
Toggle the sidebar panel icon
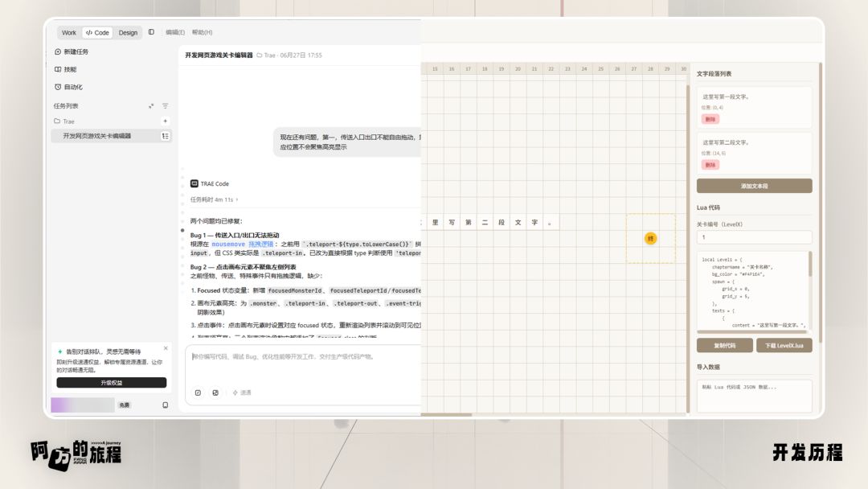(x=151, y=32)
